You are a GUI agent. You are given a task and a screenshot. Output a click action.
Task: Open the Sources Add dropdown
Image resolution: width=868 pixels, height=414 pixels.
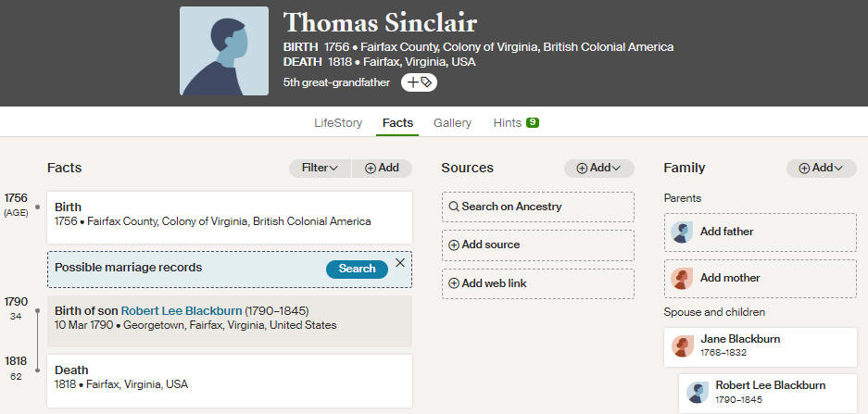point(599,169)
